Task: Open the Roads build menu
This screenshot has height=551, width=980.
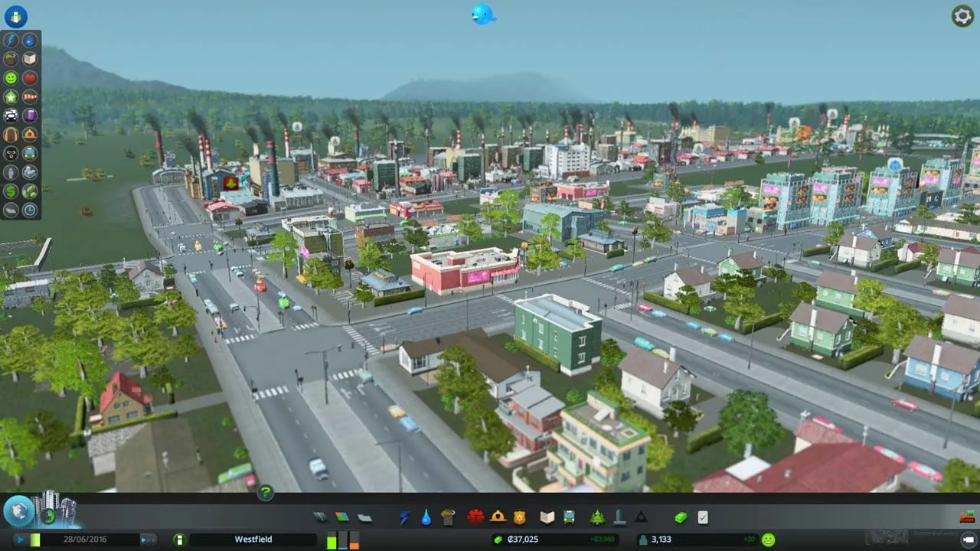Action: click(320, 517)
